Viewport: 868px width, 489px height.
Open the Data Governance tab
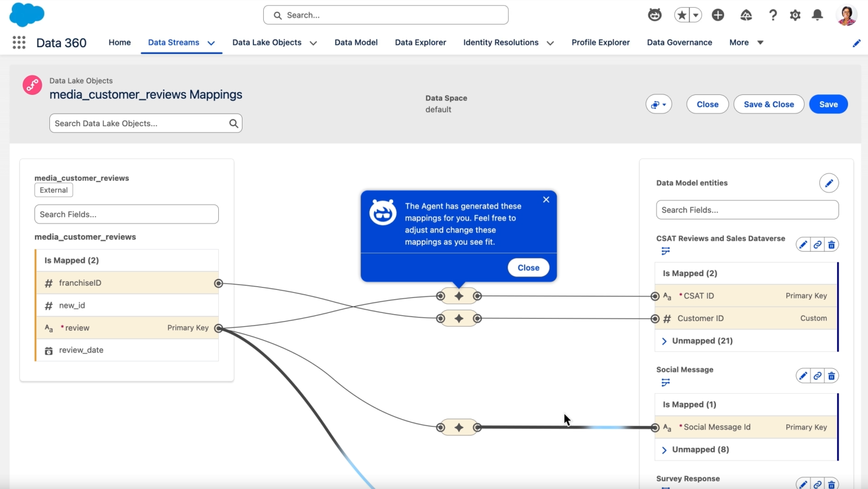click(x=680, y=42)
